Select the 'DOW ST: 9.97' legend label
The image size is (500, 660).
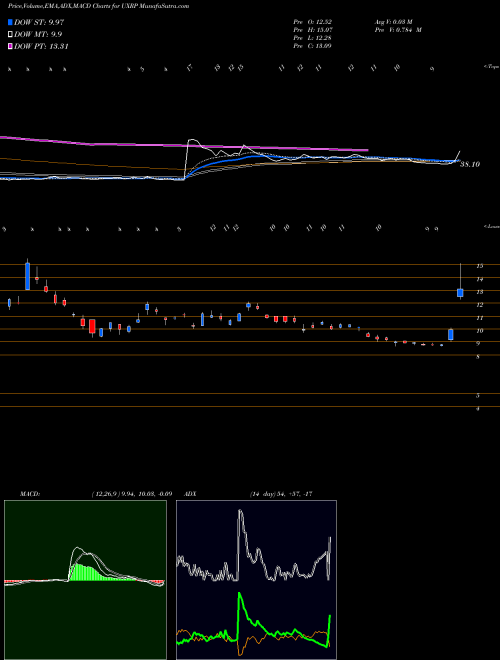pyautogui.click(x=39, y=22)
